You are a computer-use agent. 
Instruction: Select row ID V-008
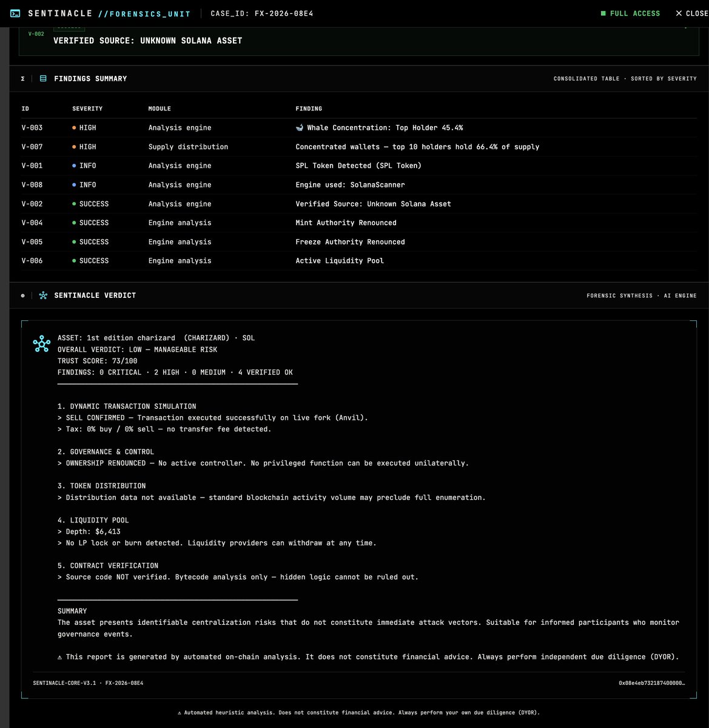click(x=32, y=185)
